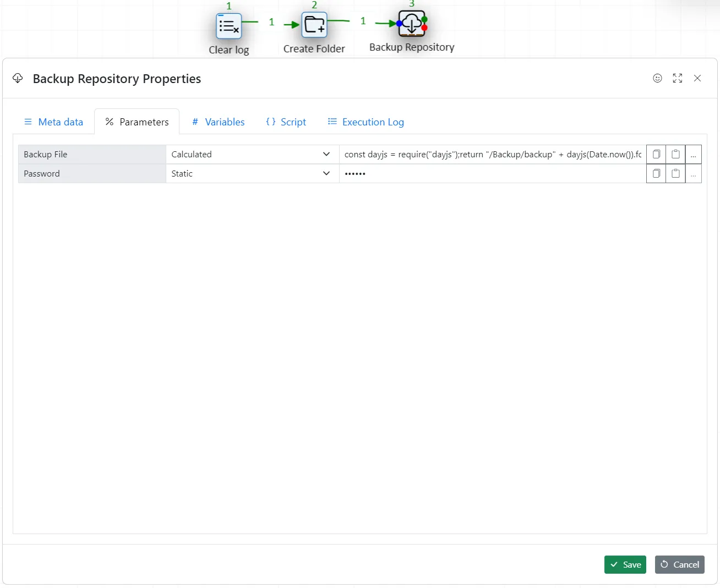This screenshot has height=588, width=720.
Task: Paste into the Password value
Action: click(675, 174)
